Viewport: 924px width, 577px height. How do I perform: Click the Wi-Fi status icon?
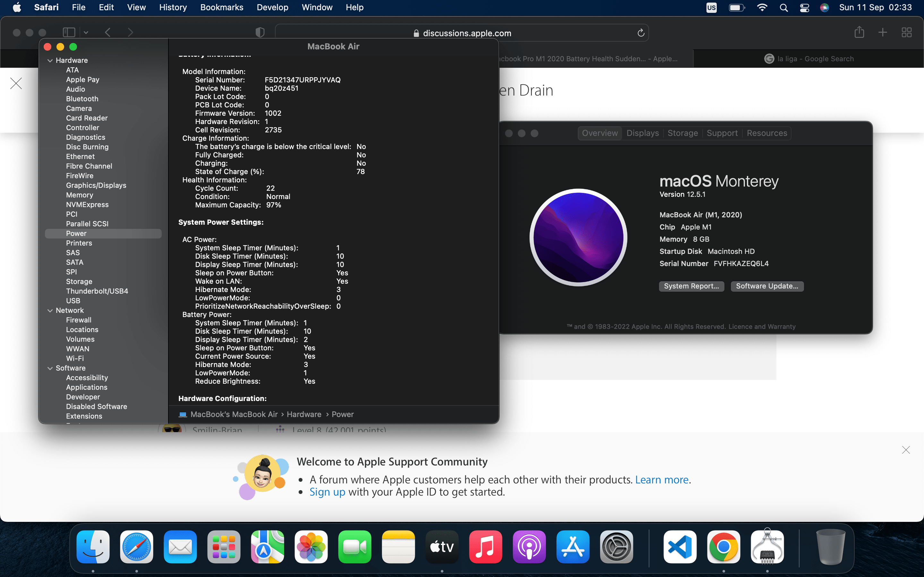point(762,7)
